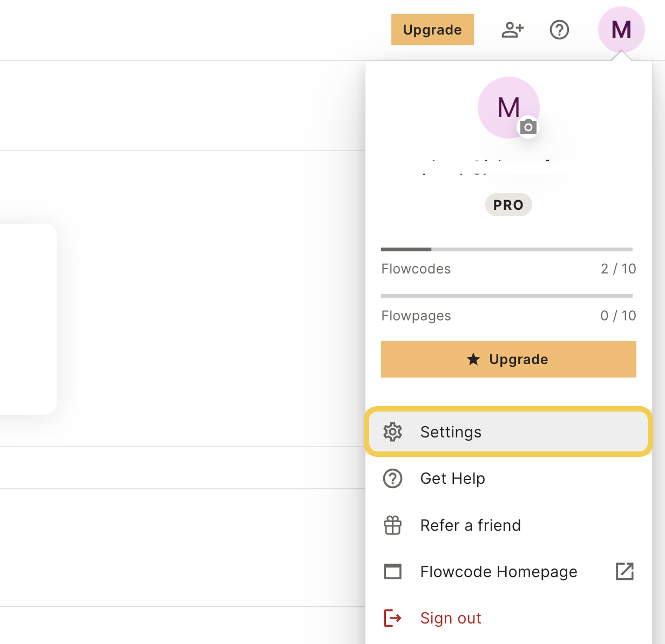This screenshot has width=665, height=644.
Task: Click the gift icon beside Refer a friend
Action: coord(392,525)
